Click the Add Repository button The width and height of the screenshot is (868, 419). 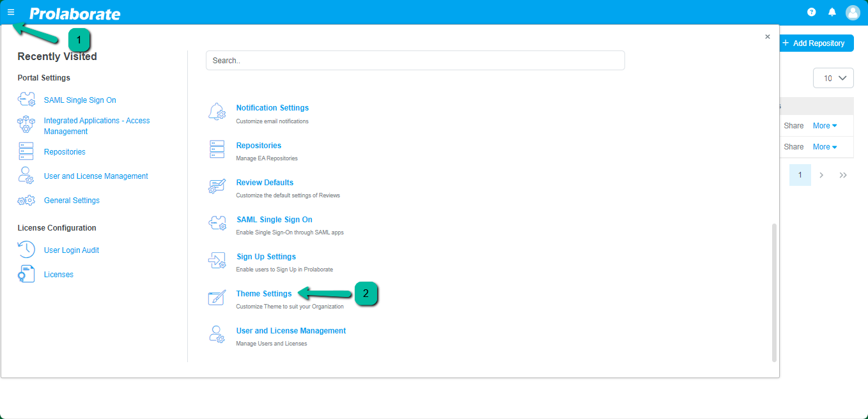(x=816, y=43)
